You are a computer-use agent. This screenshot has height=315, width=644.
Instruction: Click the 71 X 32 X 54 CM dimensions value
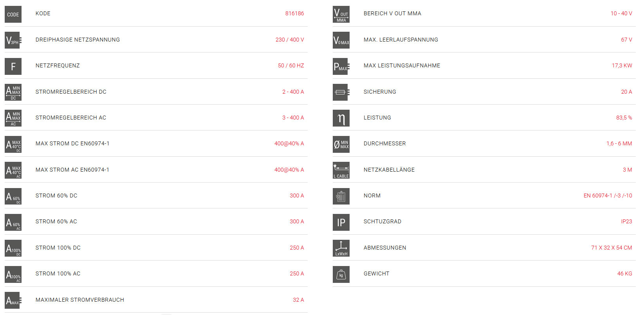point(612,248)
